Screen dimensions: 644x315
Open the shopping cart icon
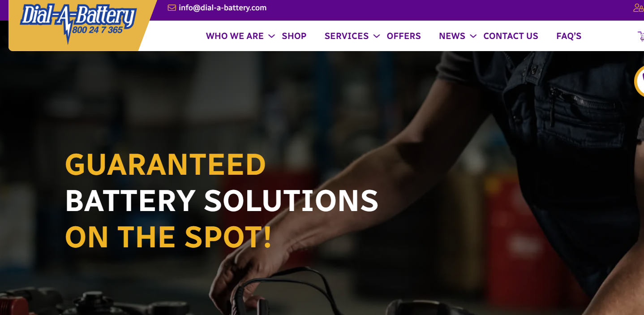click(x=640, y=36)
